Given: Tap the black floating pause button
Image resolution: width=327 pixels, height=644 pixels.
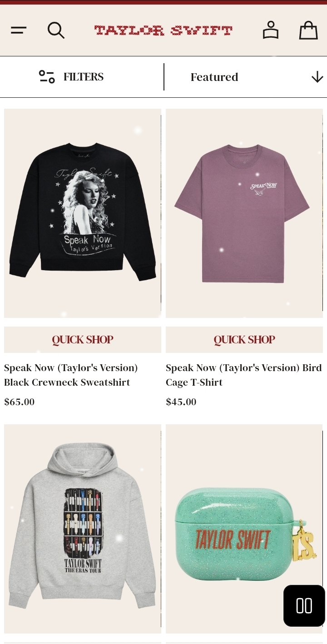Looking at the screenshot, I should (304, 606).
